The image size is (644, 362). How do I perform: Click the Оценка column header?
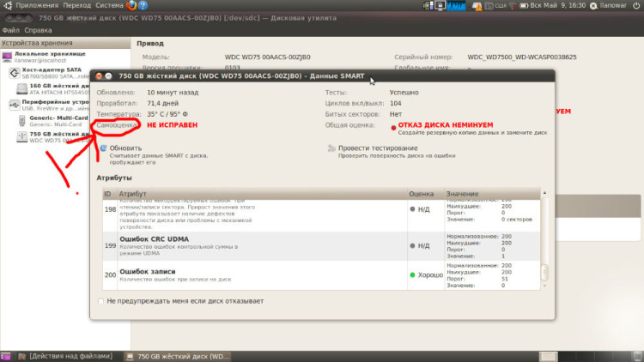(x=426, y=194)
